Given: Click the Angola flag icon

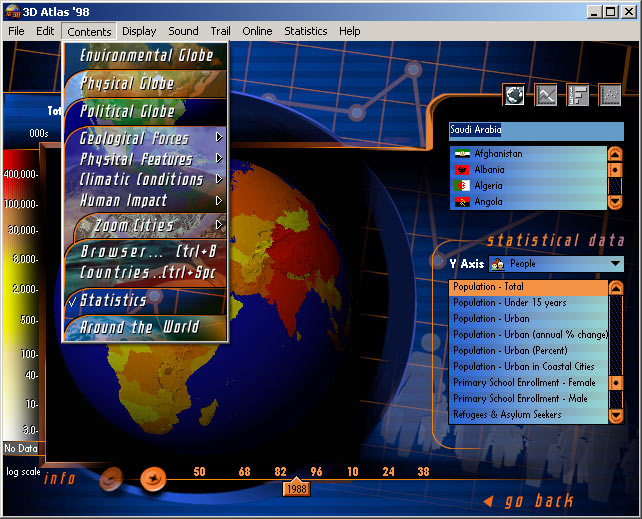Looking at the screenshot, I should tap(462, 202).
